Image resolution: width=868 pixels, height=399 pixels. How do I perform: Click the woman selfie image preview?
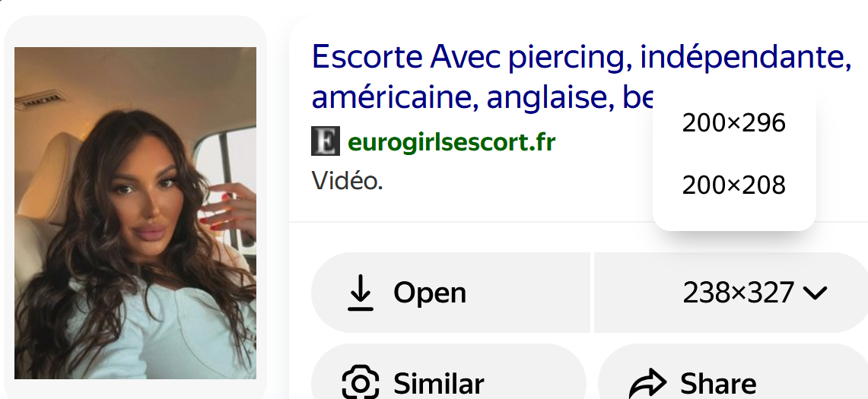135,213
